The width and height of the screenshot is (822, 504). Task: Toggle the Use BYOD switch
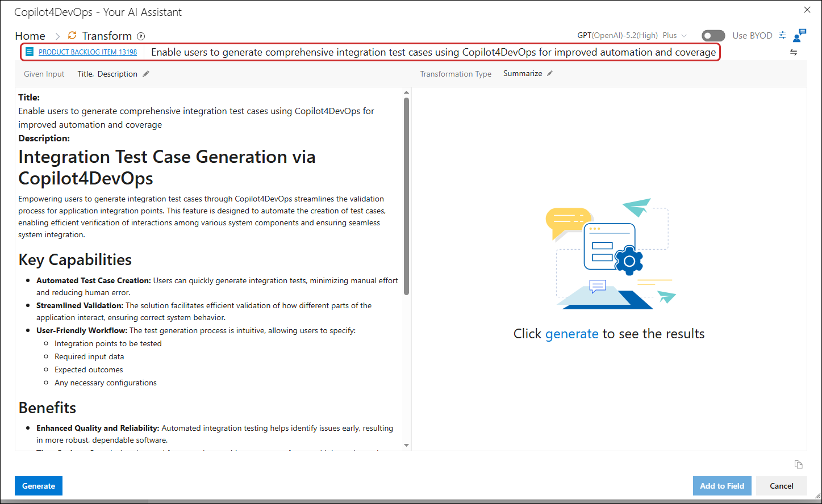[x=713, y=36]
